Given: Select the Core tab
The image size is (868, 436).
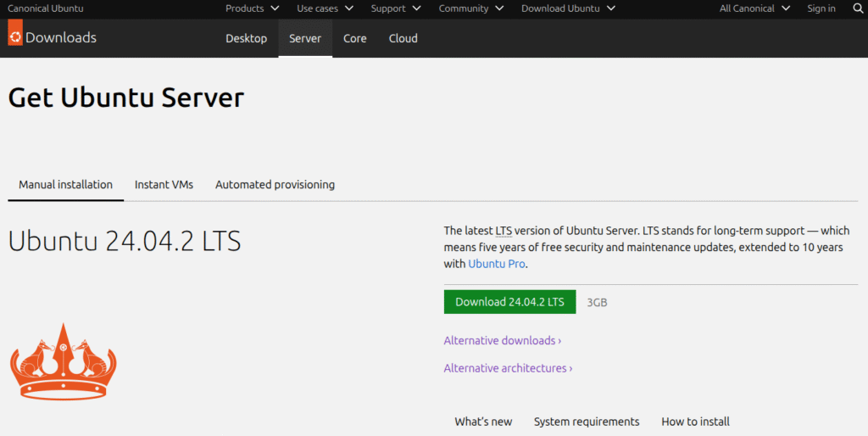Looking at the screenshot, I should pyautogui.click(x=354, y=38).
